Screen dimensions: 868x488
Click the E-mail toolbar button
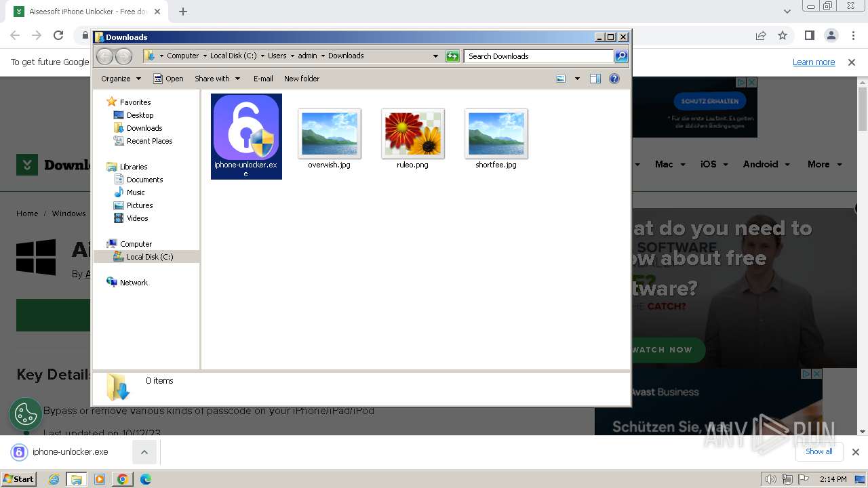(x=263, y=79)
